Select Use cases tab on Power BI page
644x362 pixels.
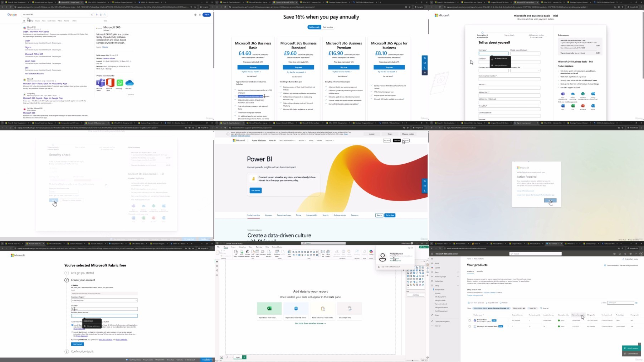click(x=268, y=215)
